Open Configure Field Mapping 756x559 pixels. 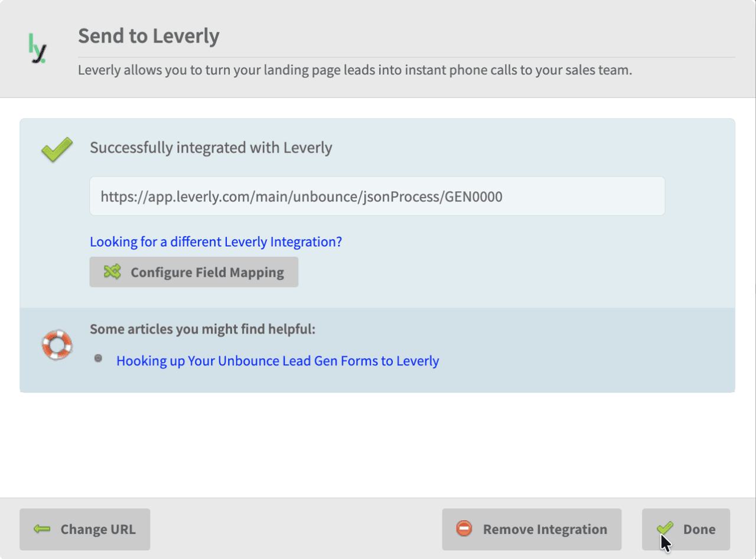194,272
